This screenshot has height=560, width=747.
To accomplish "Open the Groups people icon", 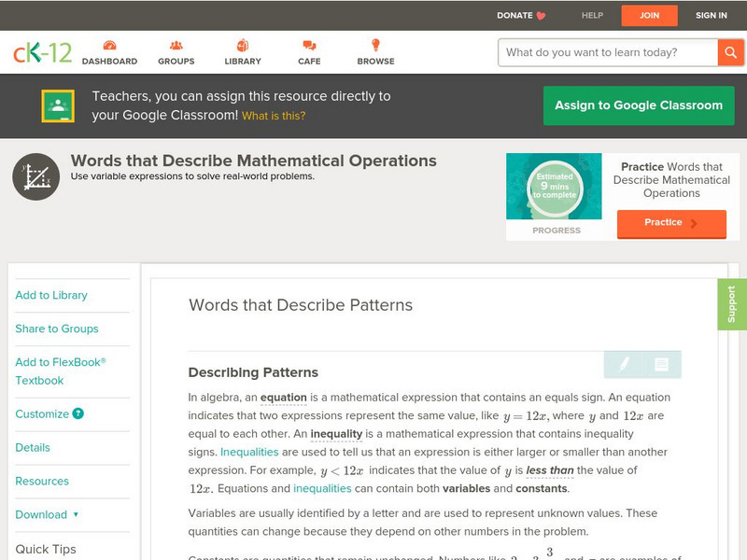I will [x=176, y=45].
